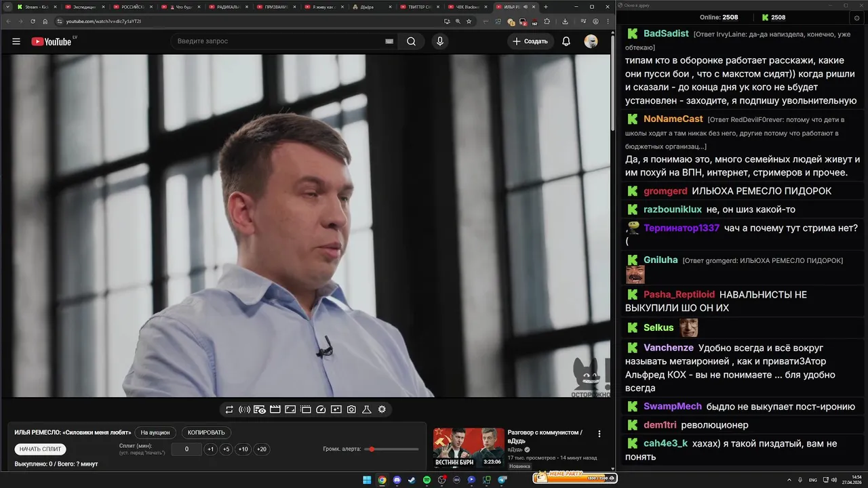Open a new Chrome tab
The width and height of the screenshot is (868, 488).
pos(546,7)
